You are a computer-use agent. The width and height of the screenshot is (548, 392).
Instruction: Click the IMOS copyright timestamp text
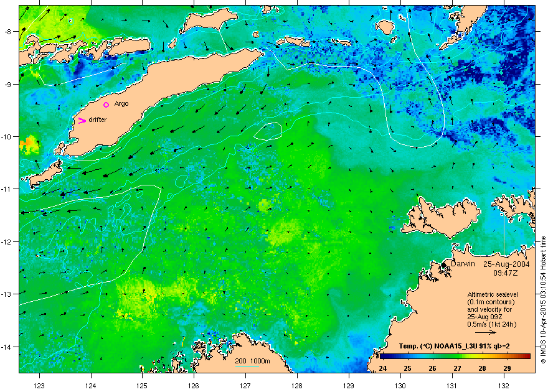(543, 300)
